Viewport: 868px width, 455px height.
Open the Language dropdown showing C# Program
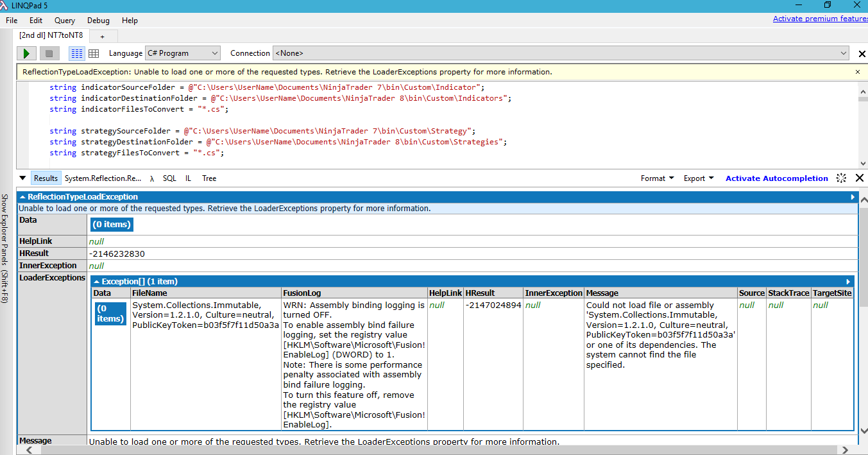click(x=182, y=53)
